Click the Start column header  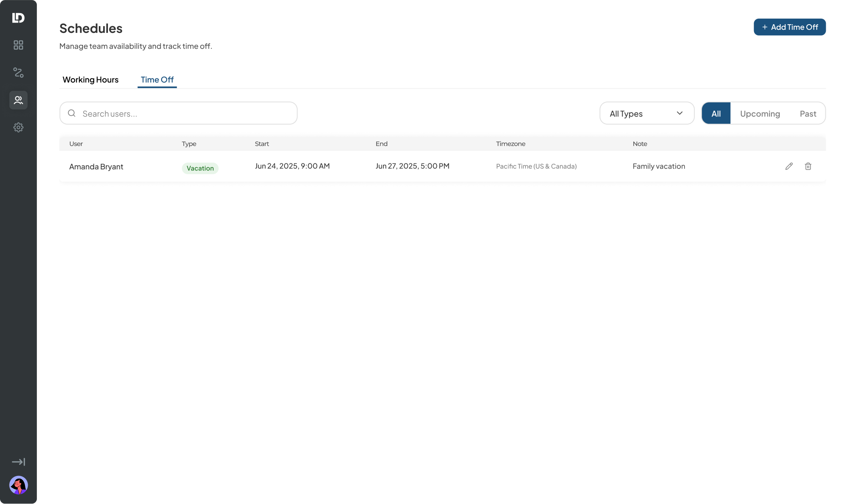[262, 144]
